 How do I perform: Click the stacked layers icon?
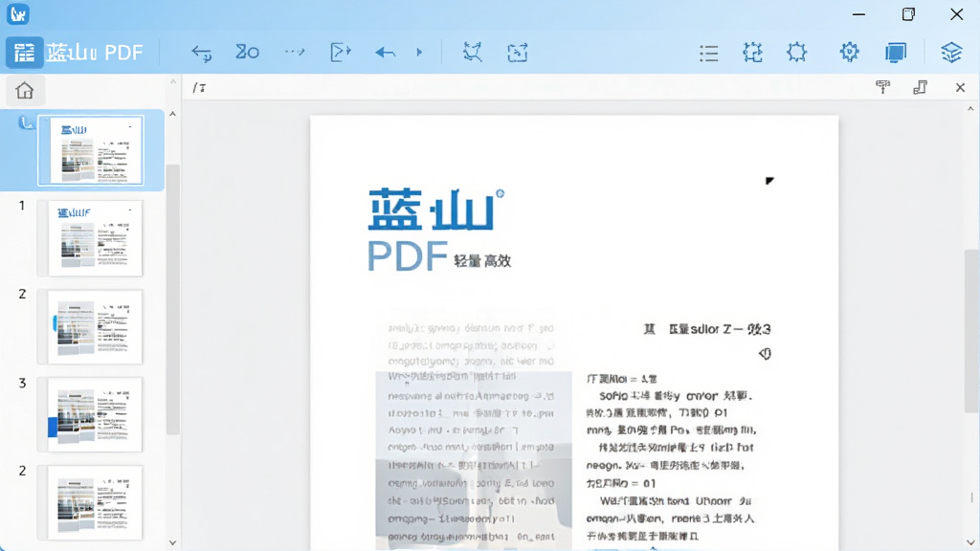(x=951, y=53)
